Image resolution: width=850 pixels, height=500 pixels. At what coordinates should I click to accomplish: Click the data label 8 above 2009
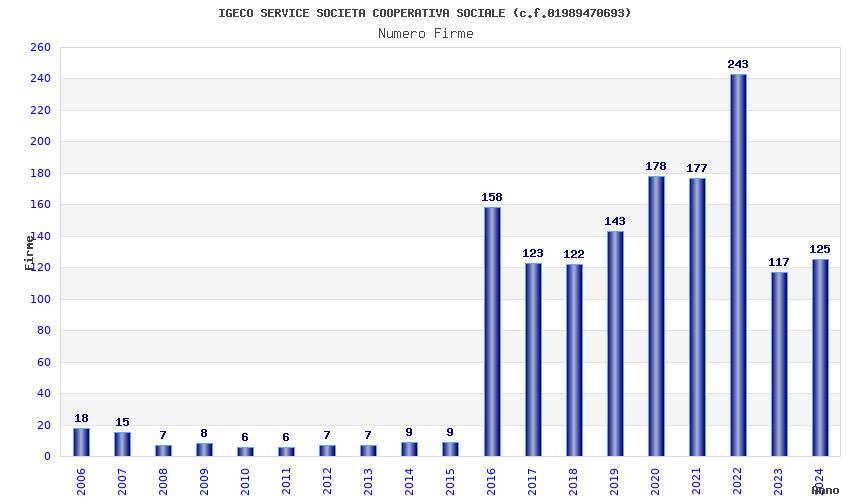204,433
